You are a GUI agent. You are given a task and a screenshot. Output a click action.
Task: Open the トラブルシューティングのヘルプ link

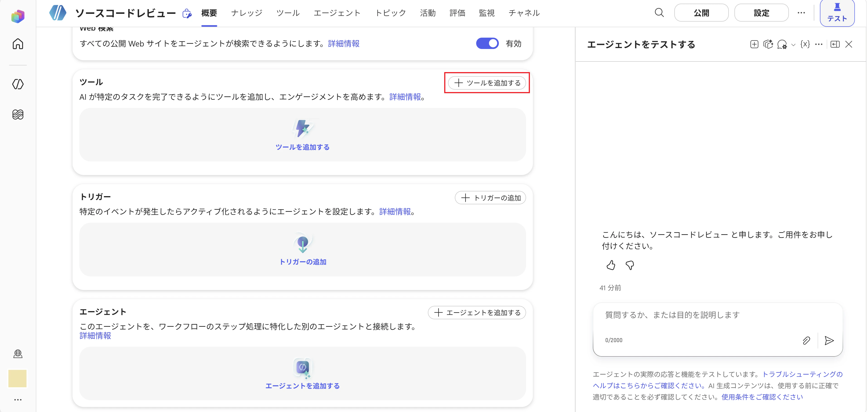718,380
